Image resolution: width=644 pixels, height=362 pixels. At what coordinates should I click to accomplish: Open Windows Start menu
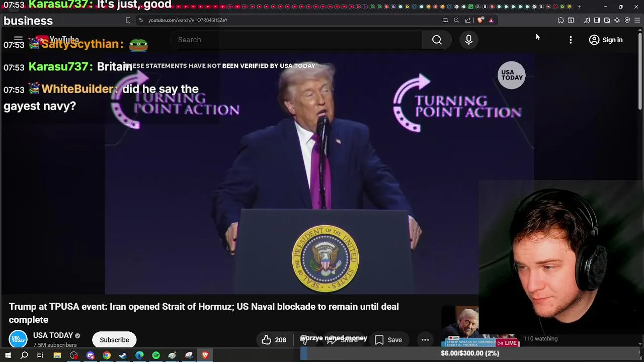(8, 355)
